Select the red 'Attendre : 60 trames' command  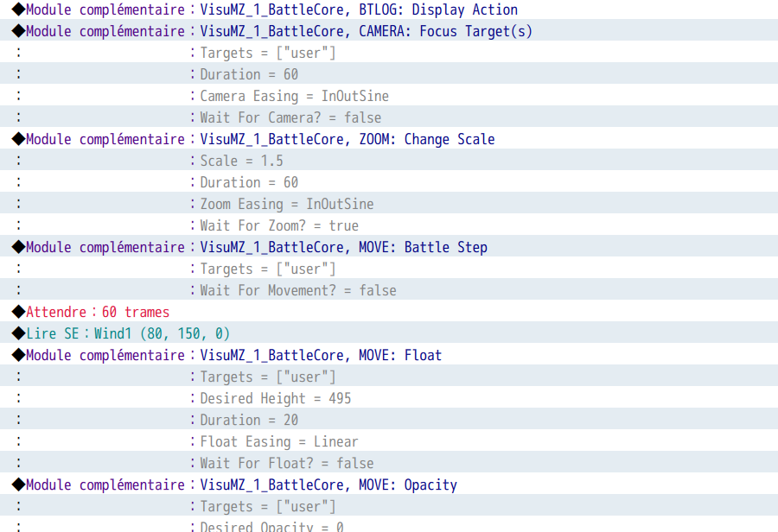coord(98,312)
